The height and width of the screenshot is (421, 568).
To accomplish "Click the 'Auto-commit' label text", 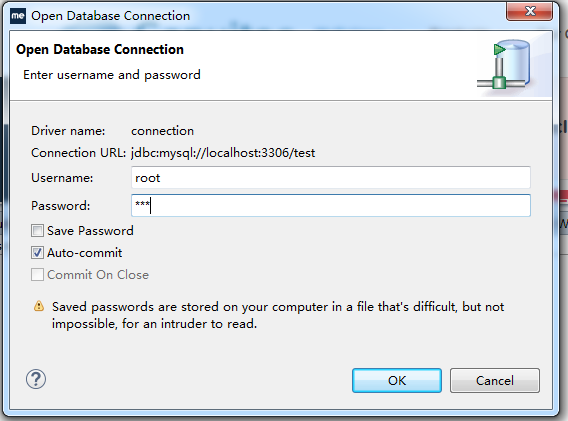I will click(84, 253).
